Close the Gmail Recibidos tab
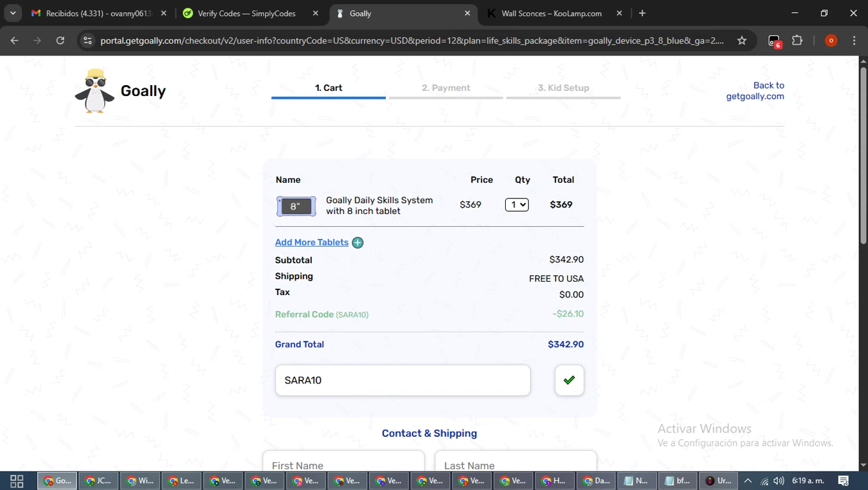The width and height of the screenshot is (868, 490). tap(164, 13)
